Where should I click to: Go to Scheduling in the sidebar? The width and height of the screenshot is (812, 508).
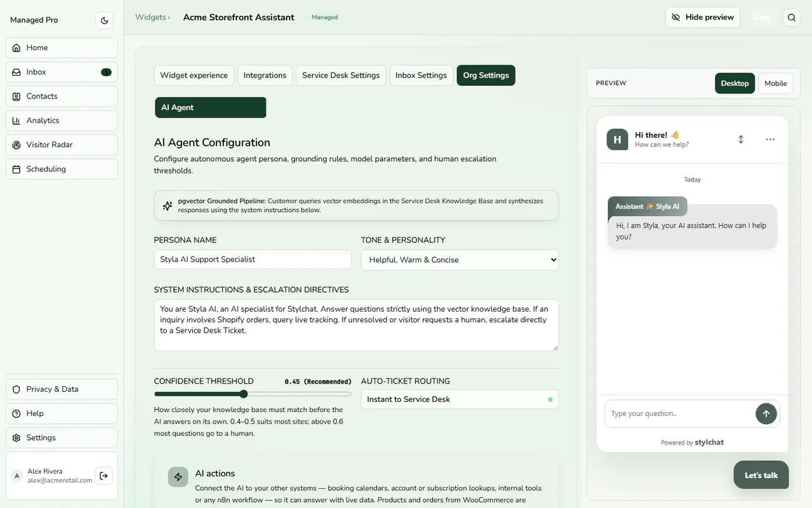pyautogui.click(x=62, y=169)
